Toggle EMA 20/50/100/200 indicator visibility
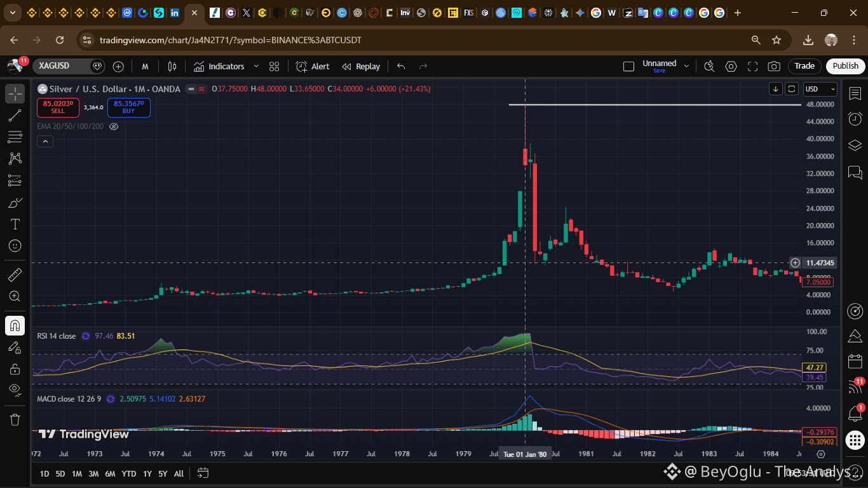 tap(114, 126)
